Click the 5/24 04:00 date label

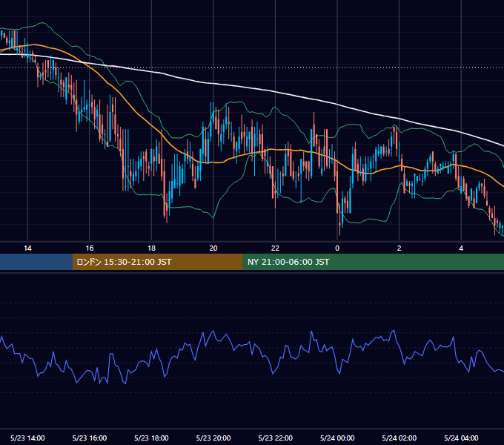point(461,438)
